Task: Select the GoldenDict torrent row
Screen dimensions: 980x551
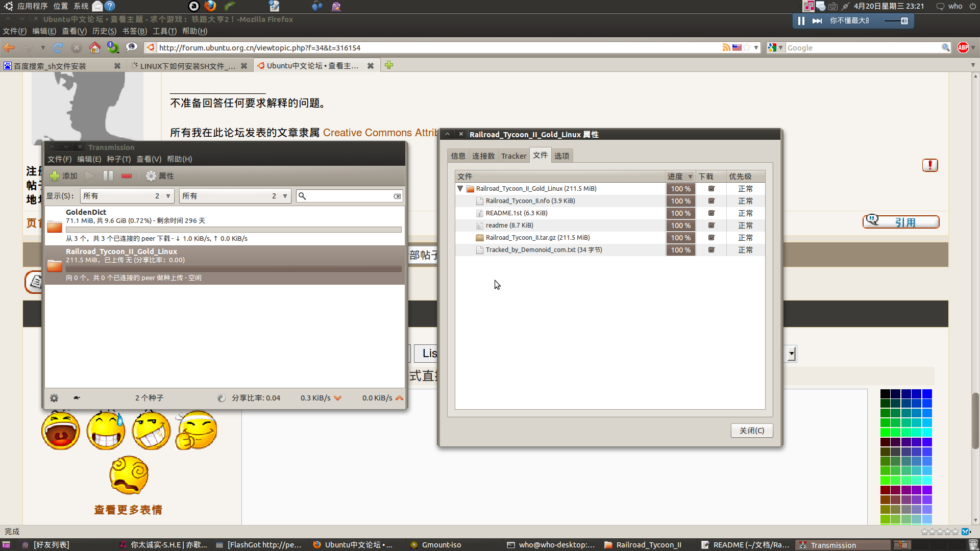Action: click(225, 226)
